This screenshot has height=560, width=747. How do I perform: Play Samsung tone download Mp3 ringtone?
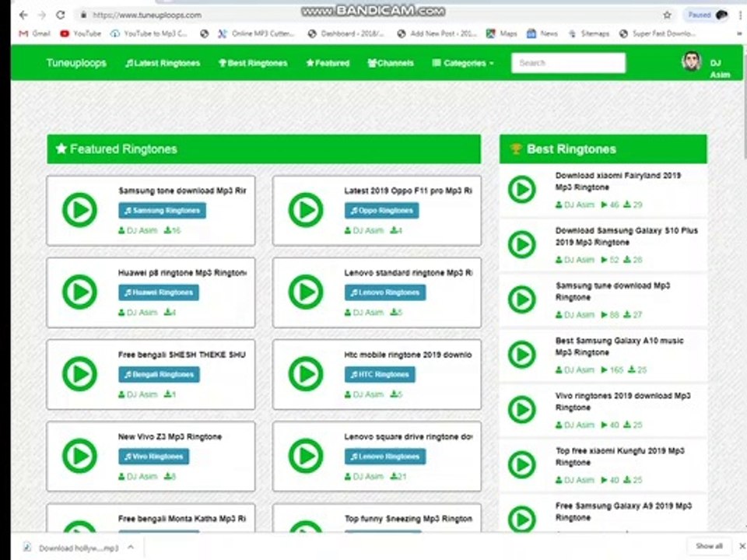pos(79,210)
